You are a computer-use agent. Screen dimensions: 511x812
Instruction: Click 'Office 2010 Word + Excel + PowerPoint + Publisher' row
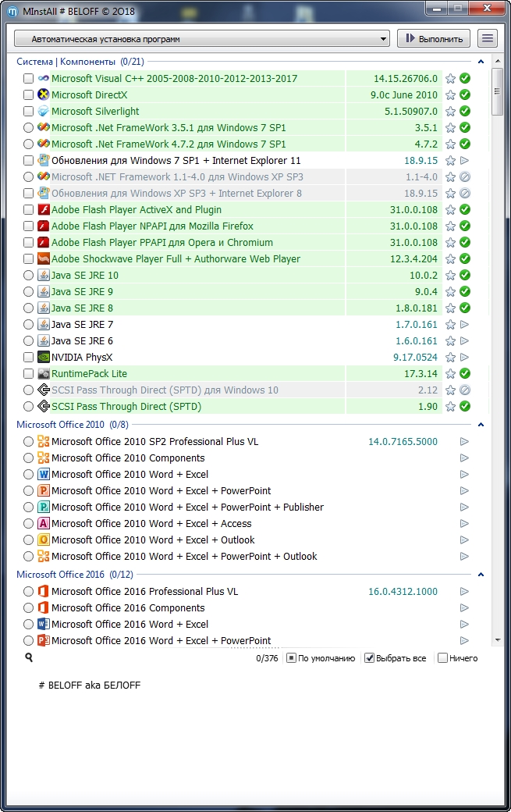click(x=187, y=507)
